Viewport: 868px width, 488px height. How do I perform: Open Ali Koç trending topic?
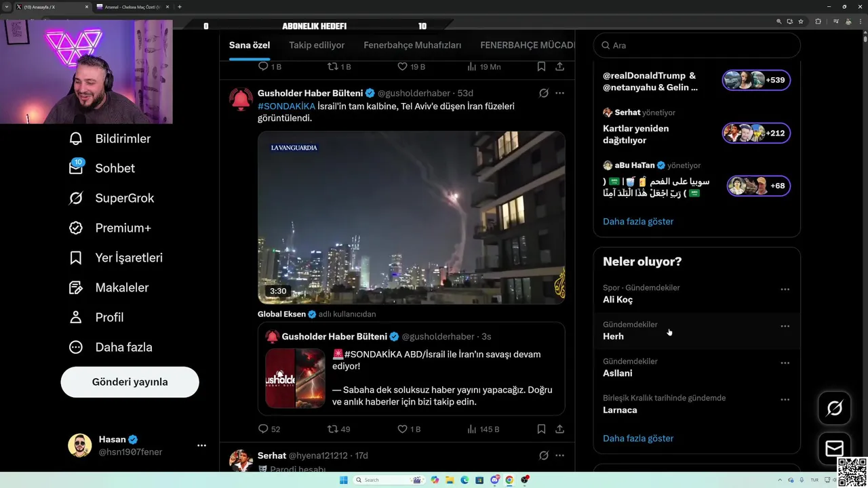[x=697, y=294]
